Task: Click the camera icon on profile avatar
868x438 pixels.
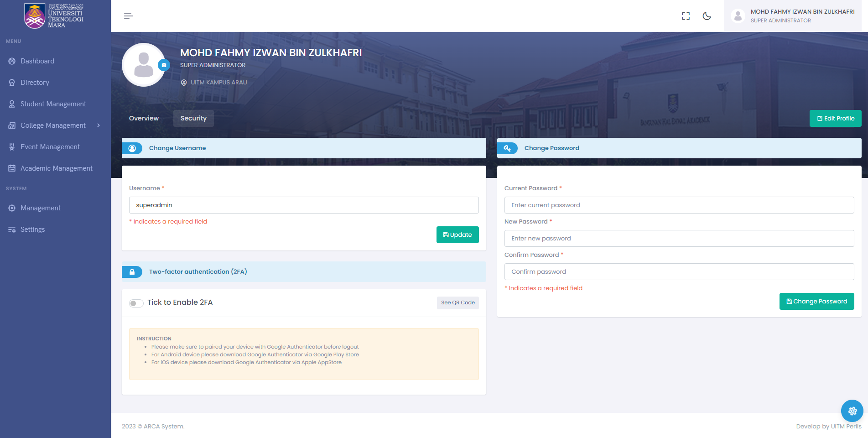Action: [x=164, y=65]
